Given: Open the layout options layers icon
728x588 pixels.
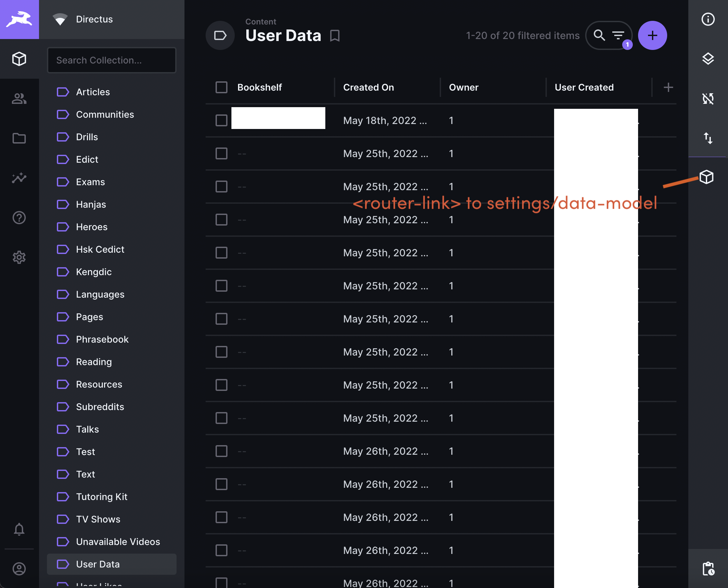Looking at the screenshot, I should tap(708, 59).
